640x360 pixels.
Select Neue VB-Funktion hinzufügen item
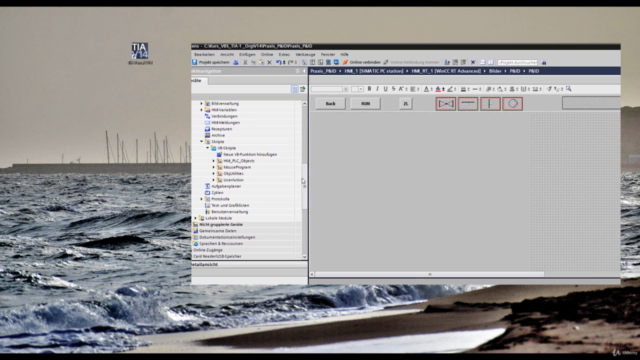pos(250,155)
